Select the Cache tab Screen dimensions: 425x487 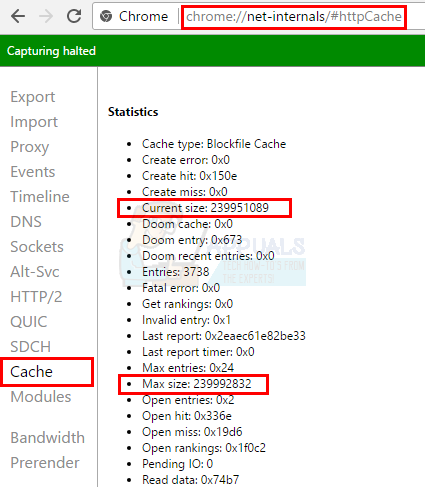[x=31, y=372]
